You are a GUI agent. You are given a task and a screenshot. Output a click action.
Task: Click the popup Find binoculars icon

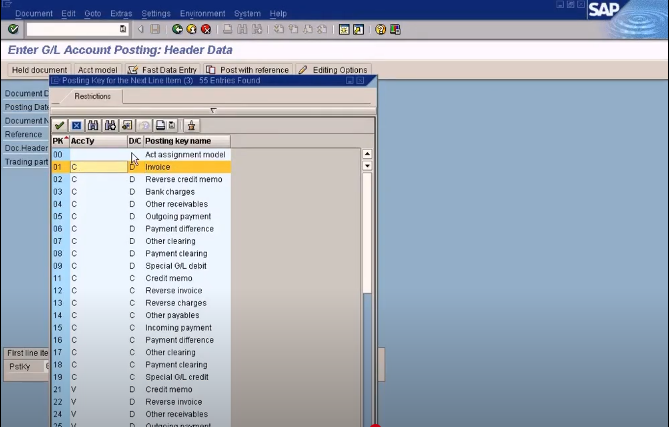[x=93, y=125]
